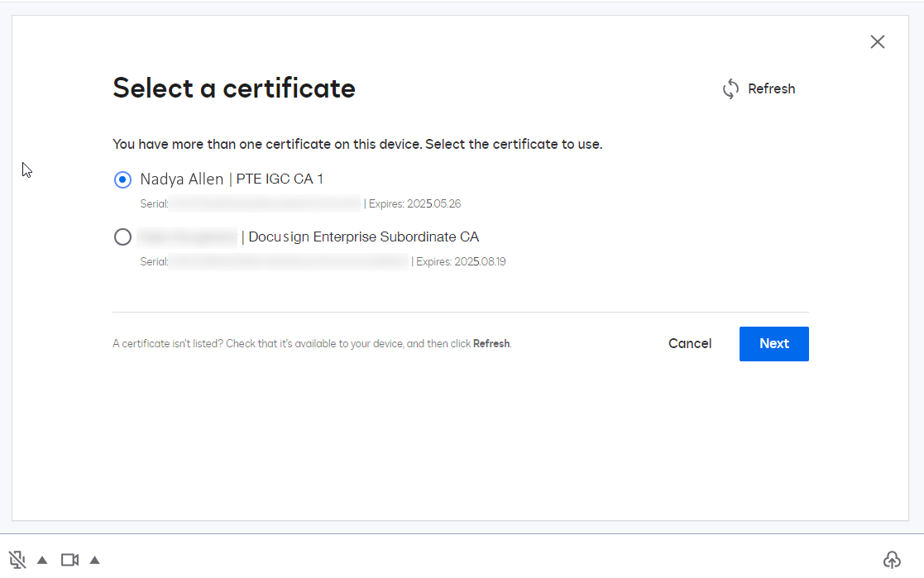
Task: Close the certificate dialog with the X
Action: pos(877,41)
